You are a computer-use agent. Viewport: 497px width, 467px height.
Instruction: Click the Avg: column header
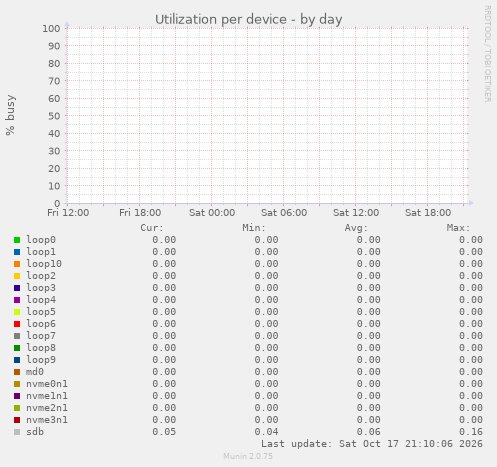click(x=356, y=228)
